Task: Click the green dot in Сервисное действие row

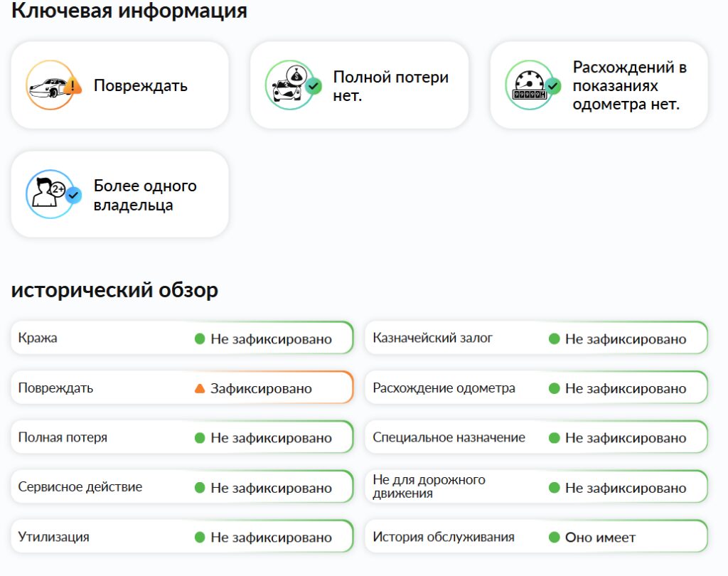Action: pyautogui.click(x=200, y=487)
